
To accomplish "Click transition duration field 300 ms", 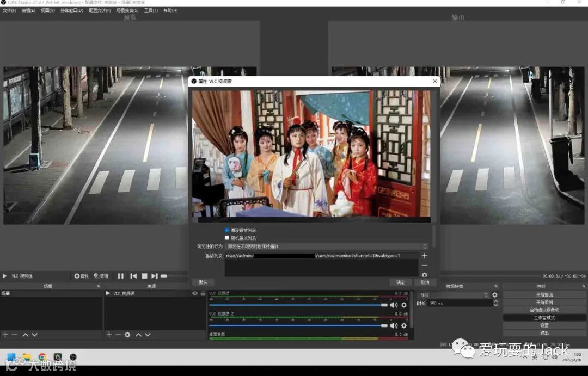I will (460, 303).
